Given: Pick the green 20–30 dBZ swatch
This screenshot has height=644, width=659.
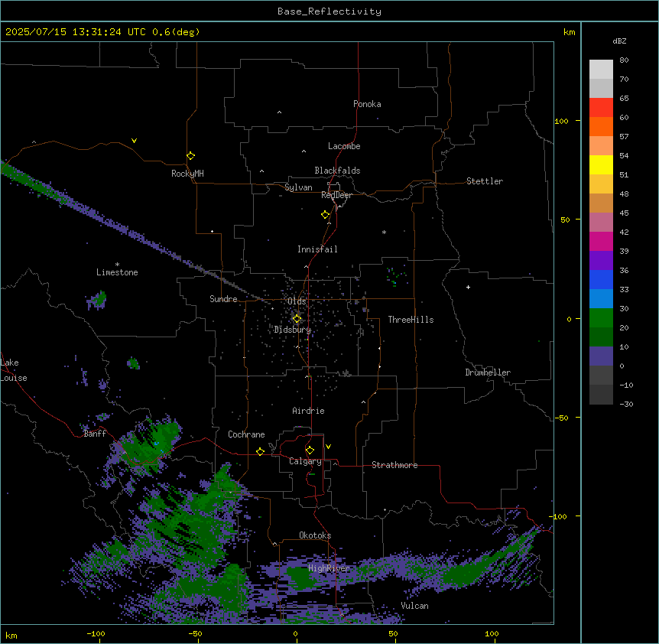Looking at the screenshot, I should coord(601,318).
